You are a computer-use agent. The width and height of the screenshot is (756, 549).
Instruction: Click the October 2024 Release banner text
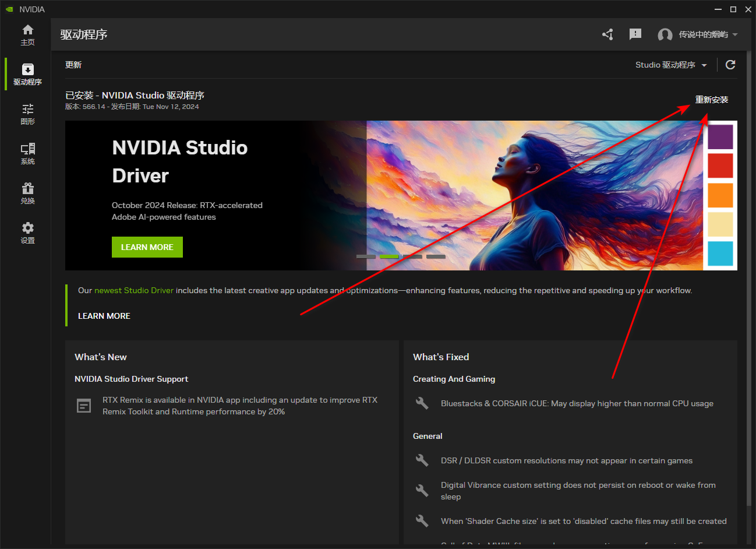[x=187, y=211]
